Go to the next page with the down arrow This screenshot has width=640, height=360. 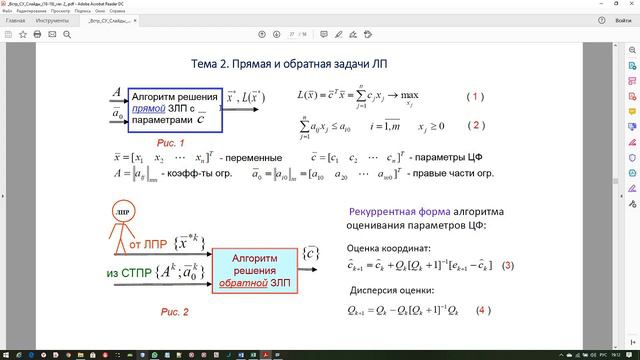pyautogui.click(x=277, y=35)
